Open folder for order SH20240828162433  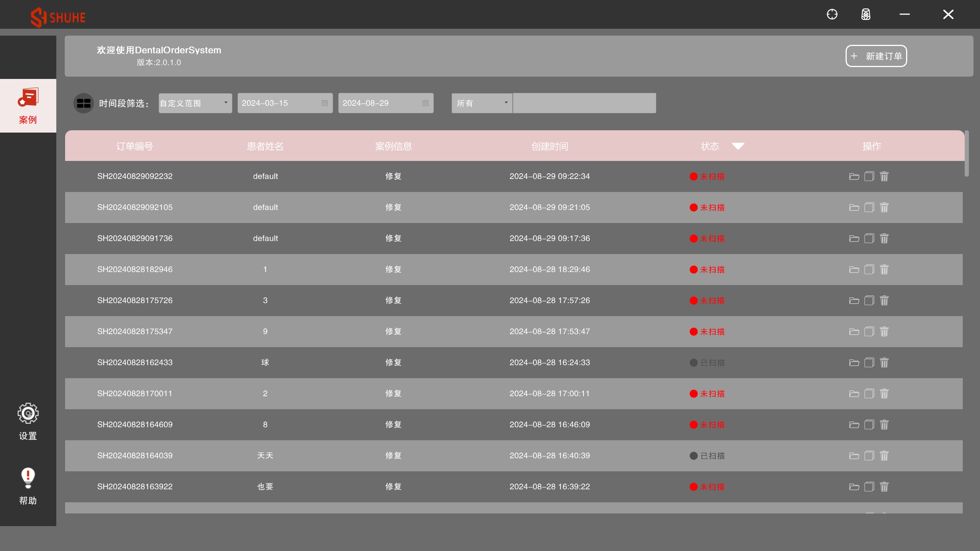854,362
